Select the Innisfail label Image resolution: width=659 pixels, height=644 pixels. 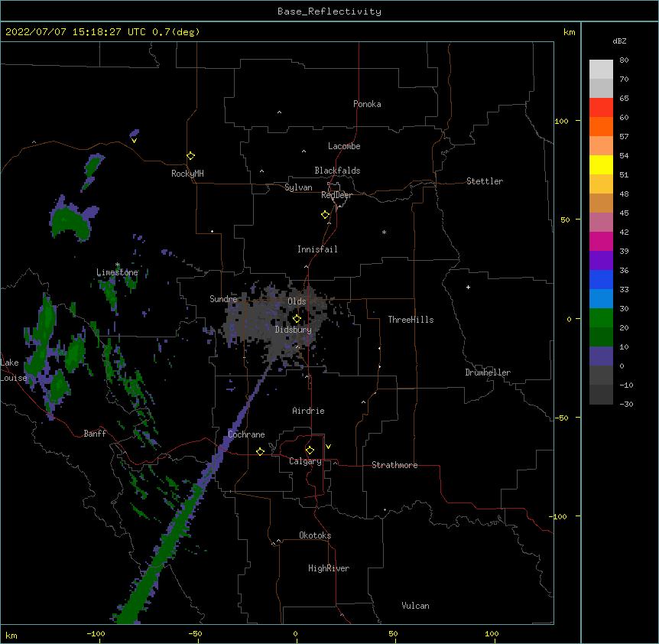pos(317,249)
